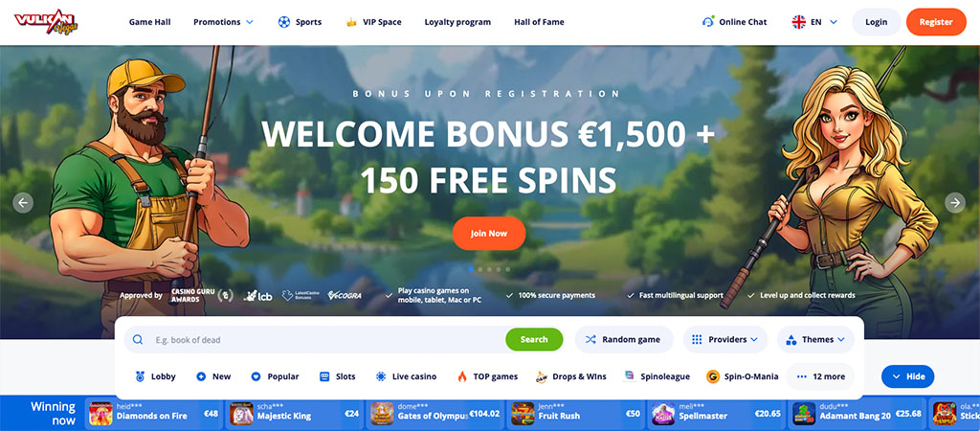Click the Register button
This screenshot has height=431, width=980.
936,22
